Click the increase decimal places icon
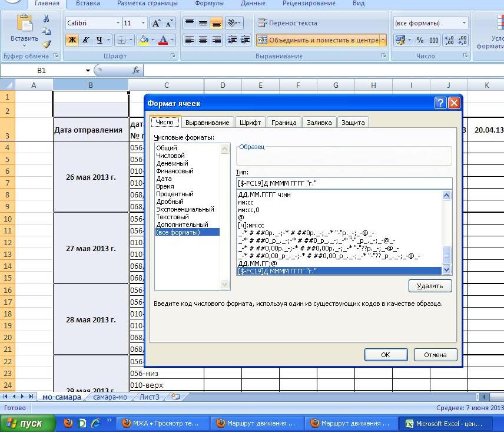This screenshot has height=432, width=504. click(449, 40)
